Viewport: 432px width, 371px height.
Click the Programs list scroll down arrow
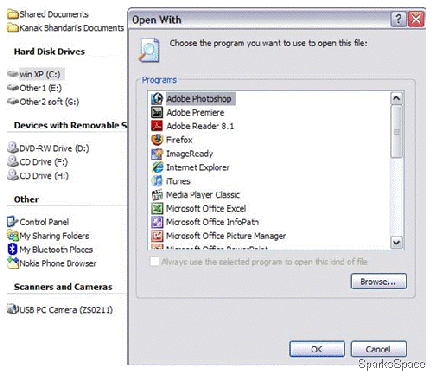point(396,242)
